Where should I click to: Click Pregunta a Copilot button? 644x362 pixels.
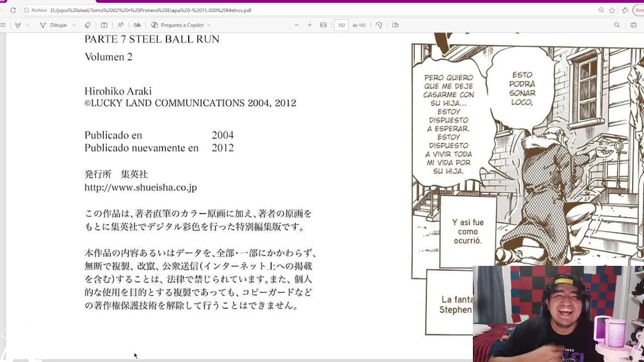tap(177, 25)
